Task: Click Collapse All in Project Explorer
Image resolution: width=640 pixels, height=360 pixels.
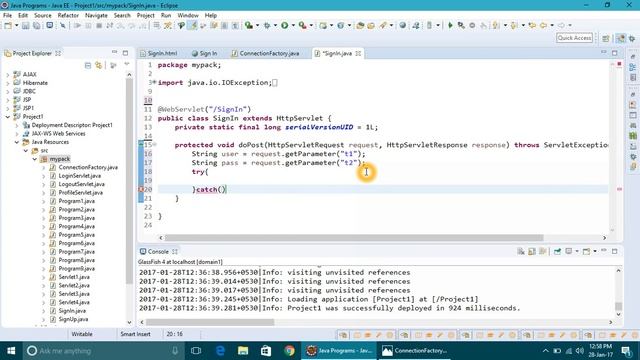Action: pos(88,65)
